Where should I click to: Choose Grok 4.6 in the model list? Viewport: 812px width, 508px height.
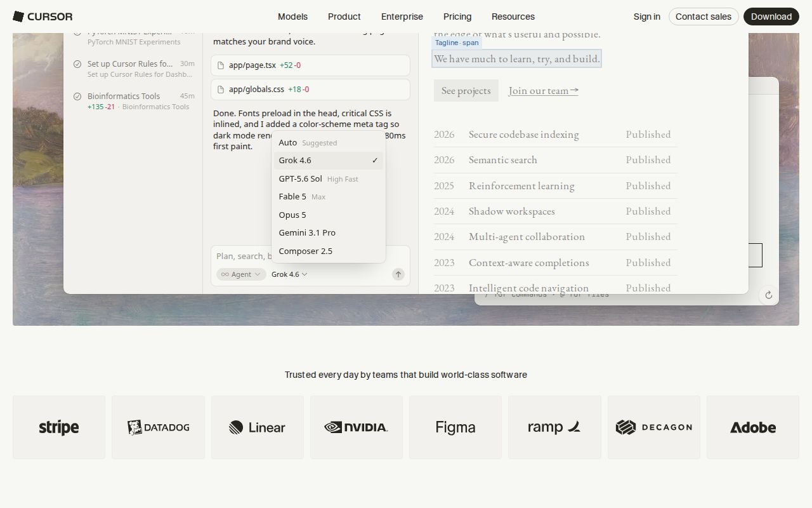point(329,161)
